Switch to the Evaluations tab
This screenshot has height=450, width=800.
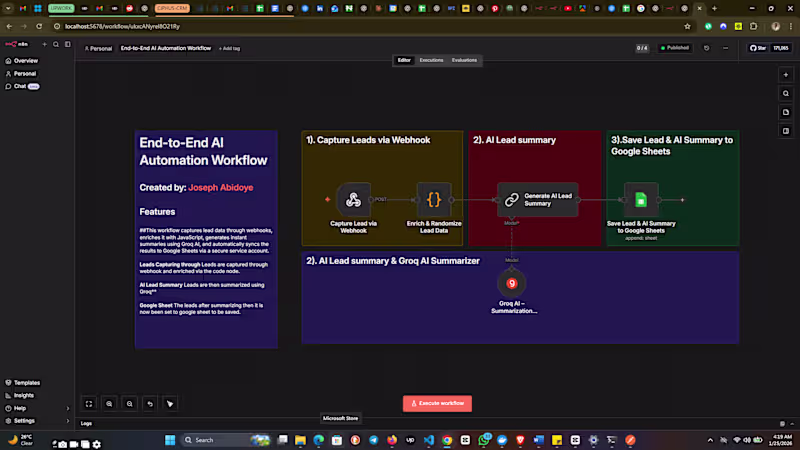(x=464, y=60)
